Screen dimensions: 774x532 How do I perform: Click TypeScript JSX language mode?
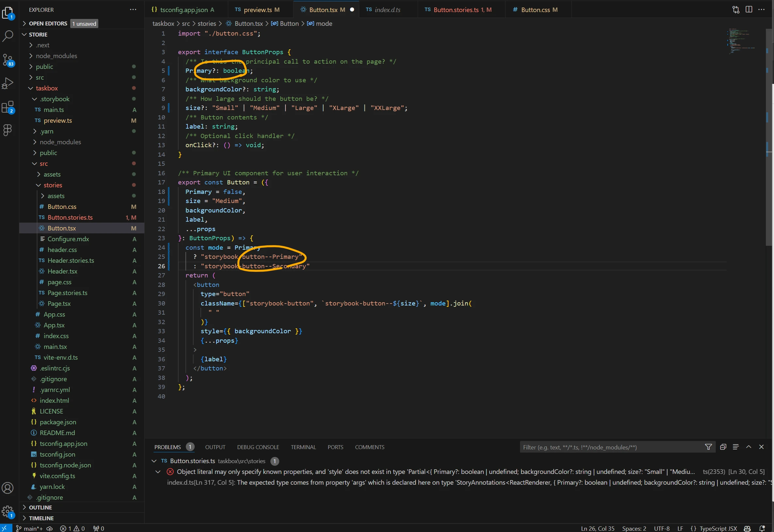point(718,528)
